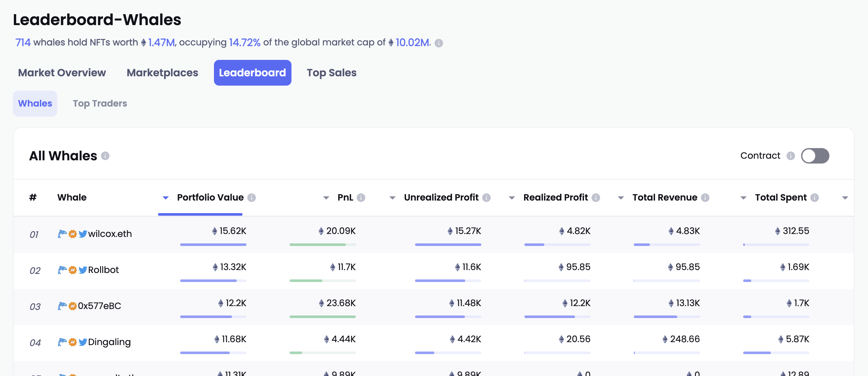Click info icon beside Portfolio Value header
This screenshot has height=376, width=868.
[251, 198]
